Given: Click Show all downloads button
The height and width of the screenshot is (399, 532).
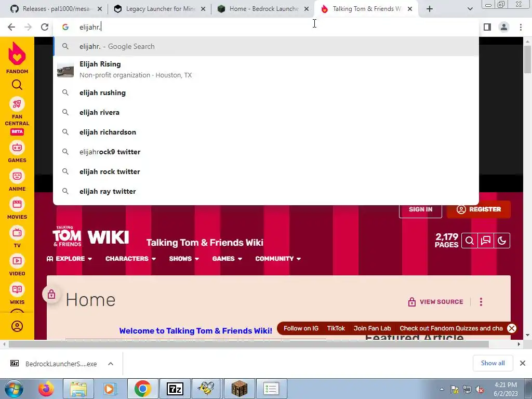Looking at the screenshot, I should pyautogui.click(x=493, y=363).
